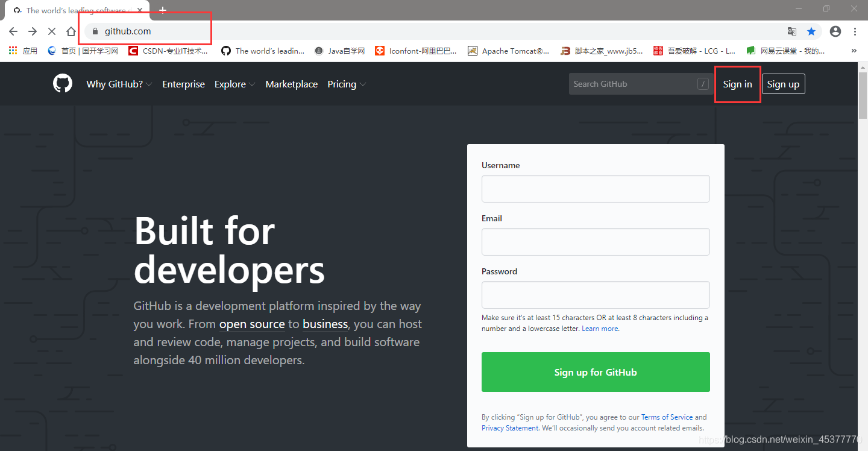Open the browser home page icon
The height and width of the screenshot is (451, 868).
pos(71,31)
